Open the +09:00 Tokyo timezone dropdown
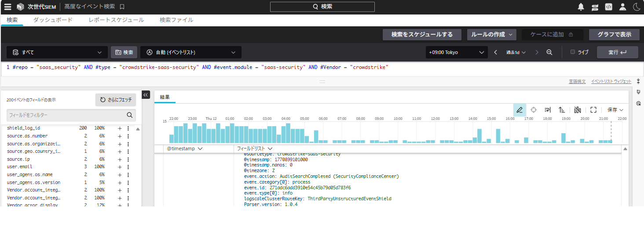 (x=457, y=52)
